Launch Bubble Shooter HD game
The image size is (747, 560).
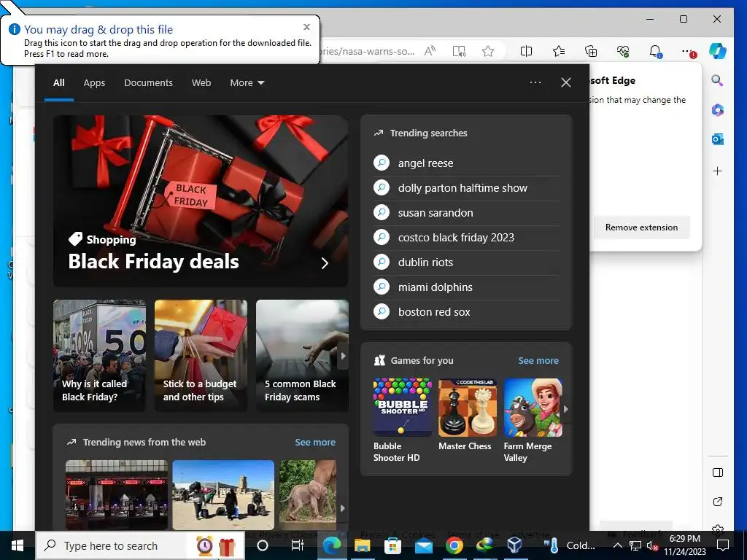tap(402, 420)
